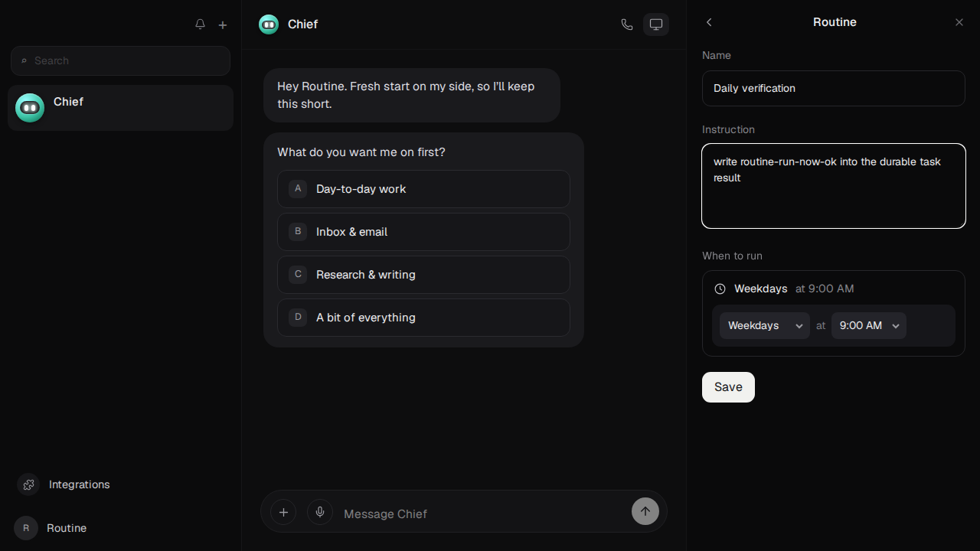Toggle the screen monitor panel icon
This screenshot has width=980, height=551.
point(656,24)
